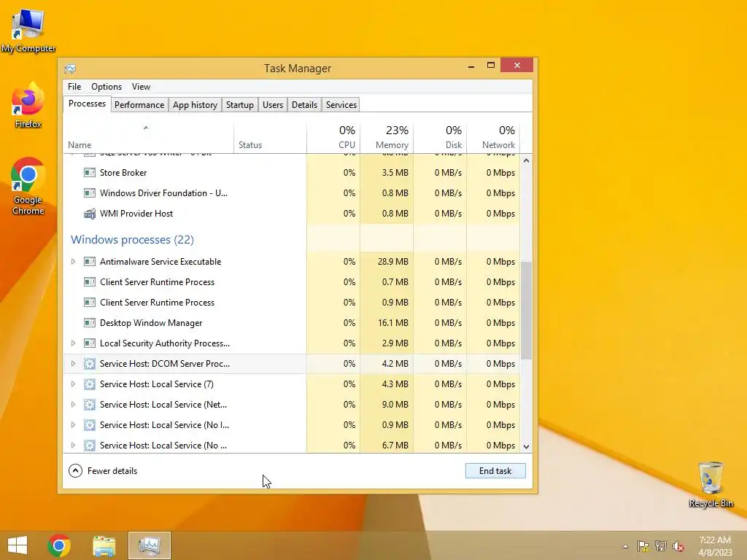The width and height of the screenshot is (747, 560).
Task: Select the Firefox desktop shortcut
Action: 28,106
